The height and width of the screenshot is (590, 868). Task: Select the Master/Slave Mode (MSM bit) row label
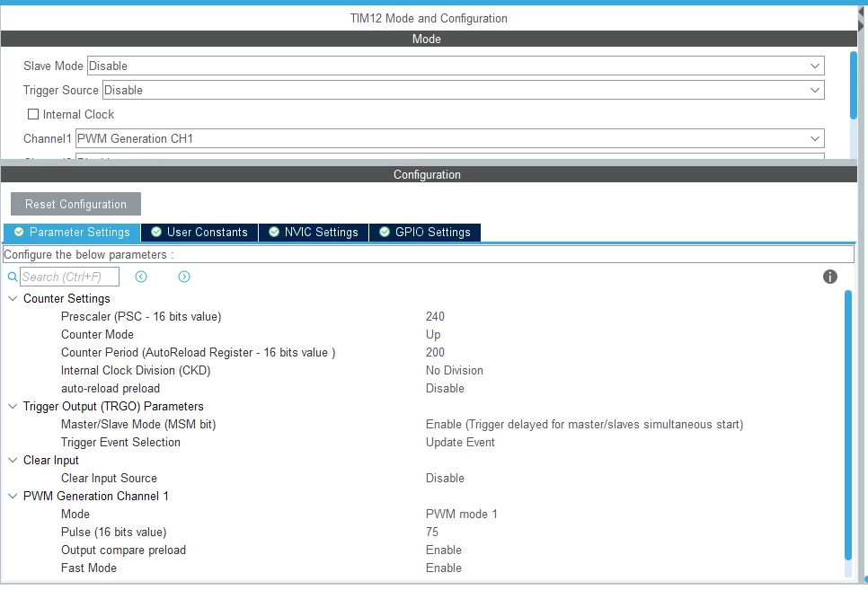(138, 425)
